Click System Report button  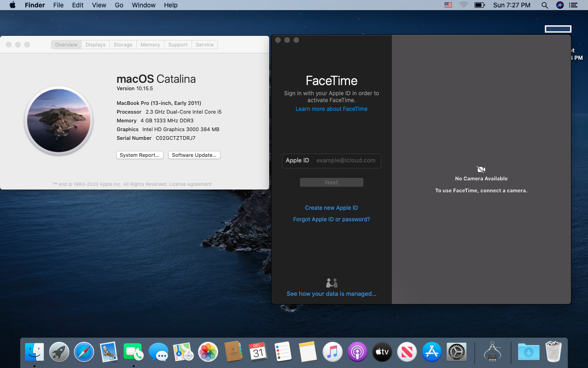[140, 155]
